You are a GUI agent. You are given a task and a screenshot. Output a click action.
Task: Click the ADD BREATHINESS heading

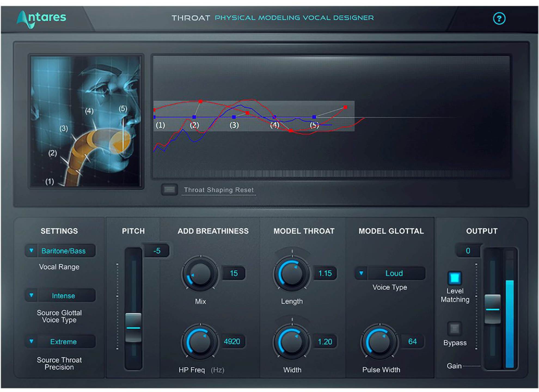(x=213, y=231)
